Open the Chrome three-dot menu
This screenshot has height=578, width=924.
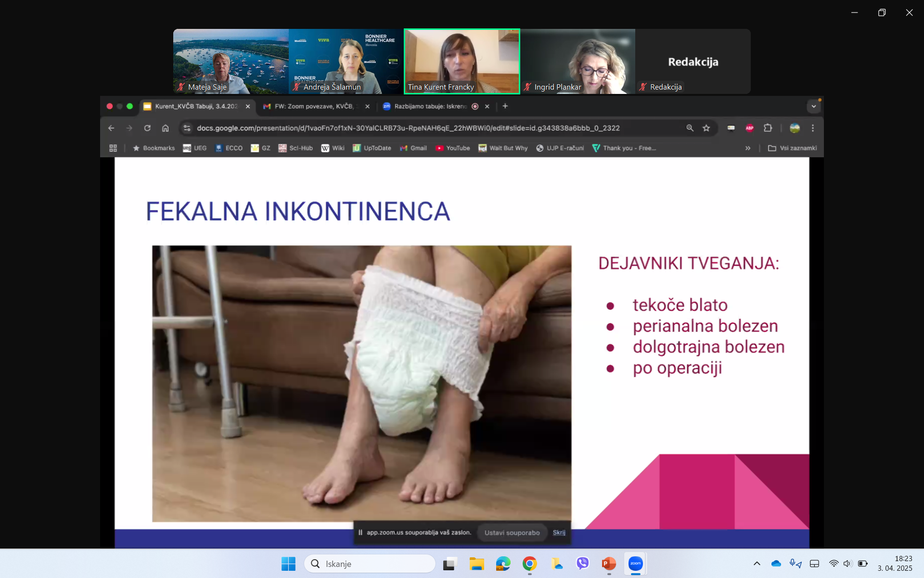[813, 128]
